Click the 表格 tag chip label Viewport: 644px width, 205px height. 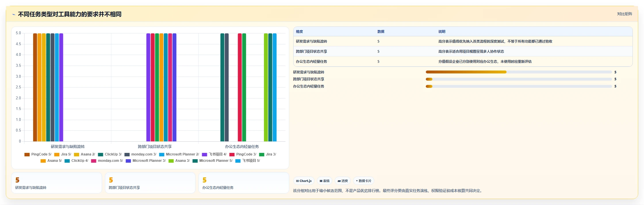[x=326, y=181]
